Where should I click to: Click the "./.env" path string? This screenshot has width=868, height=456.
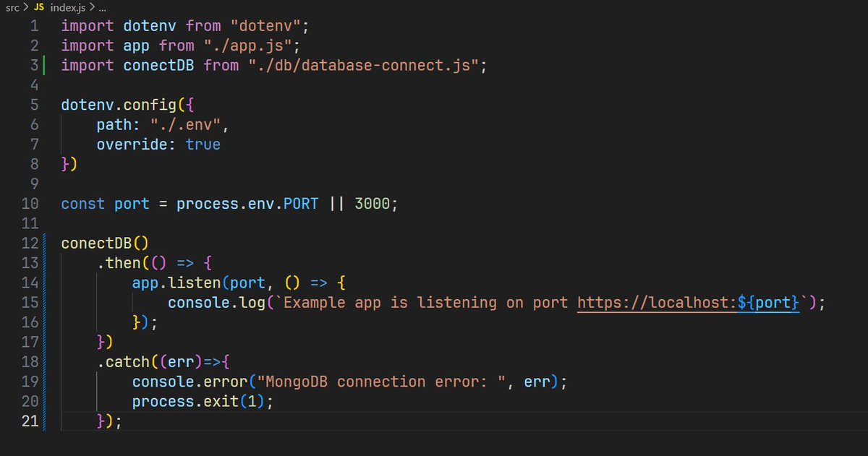tap(185, 125)
